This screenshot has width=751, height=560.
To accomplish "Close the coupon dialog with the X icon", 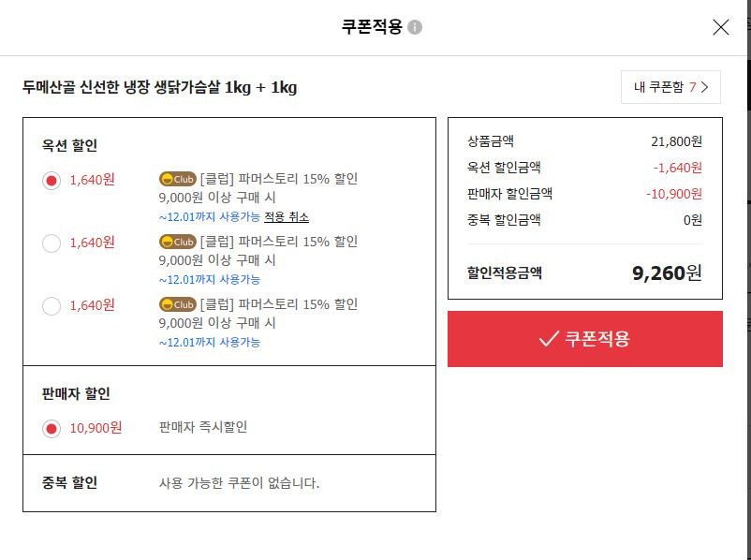I will point(720,27).
